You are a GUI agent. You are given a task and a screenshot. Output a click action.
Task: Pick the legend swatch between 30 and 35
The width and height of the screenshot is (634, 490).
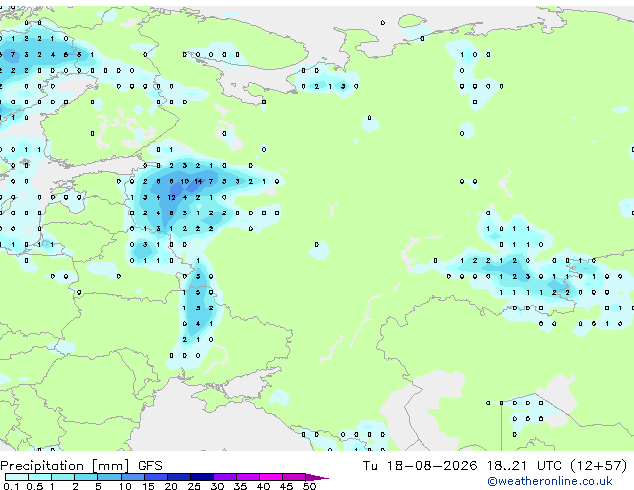point(225,477)
